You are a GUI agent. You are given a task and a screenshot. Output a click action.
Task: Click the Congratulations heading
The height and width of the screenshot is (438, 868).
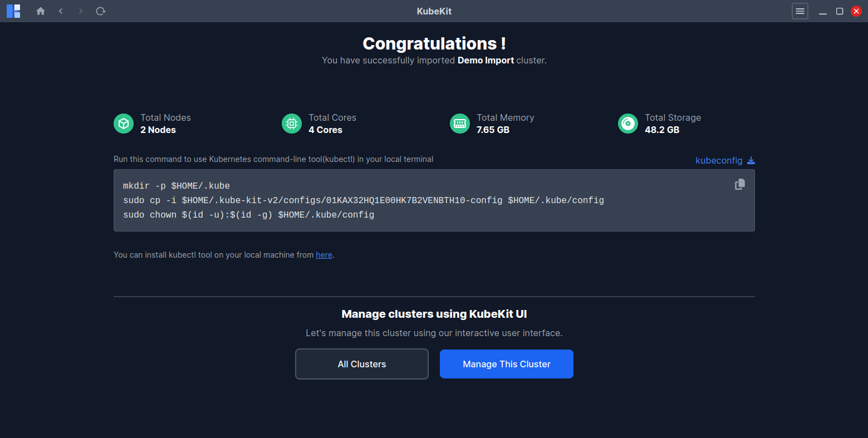click(x=434, y=43)
